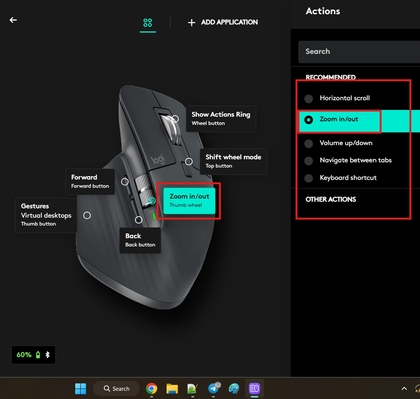420x399 pixels.
Task: Show hidden system tray icons chevron
Action: 404,388
